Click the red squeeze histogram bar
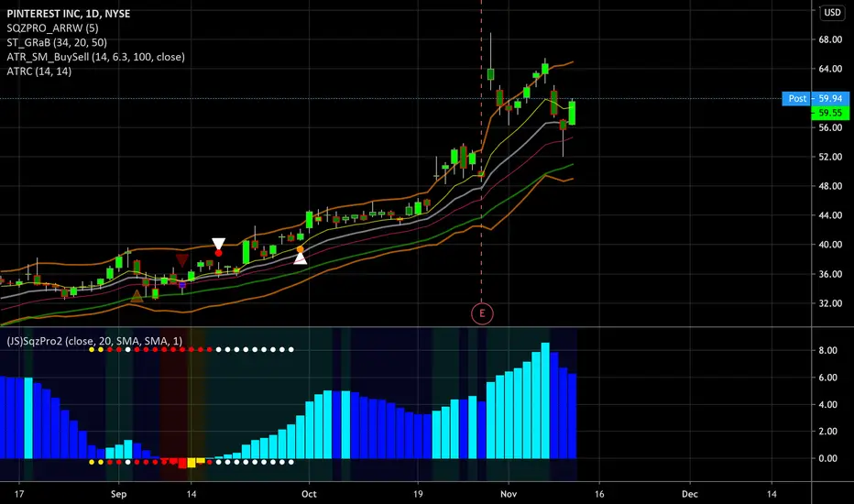The width and height of the screenshot is (854, 504). [182, 463]
